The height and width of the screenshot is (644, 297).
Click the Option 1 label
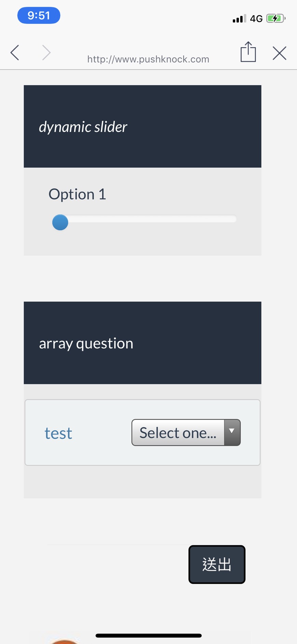pyautogui.click(x=77, y=194)
